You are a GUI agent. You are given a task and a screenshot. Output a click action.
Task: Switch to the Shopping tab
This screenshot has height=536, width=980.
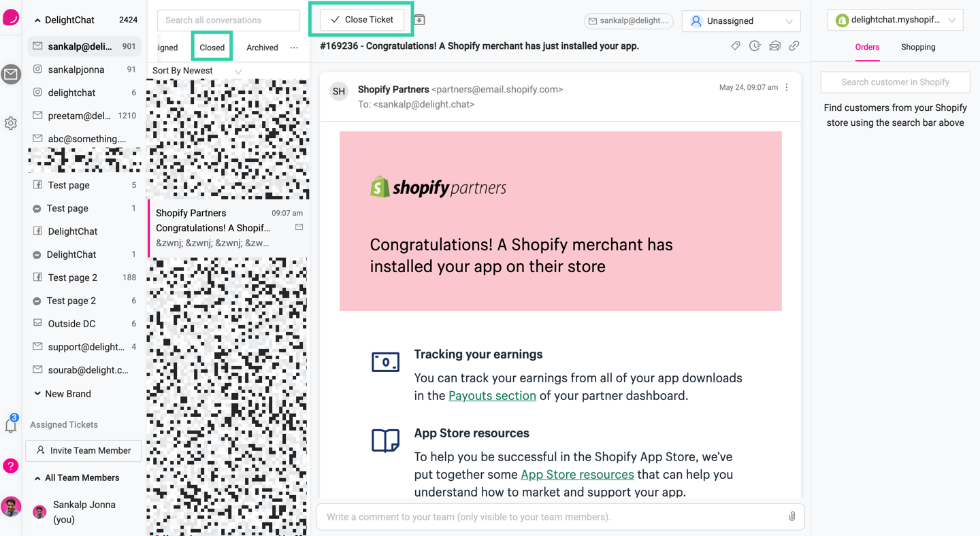coord(918,47)
